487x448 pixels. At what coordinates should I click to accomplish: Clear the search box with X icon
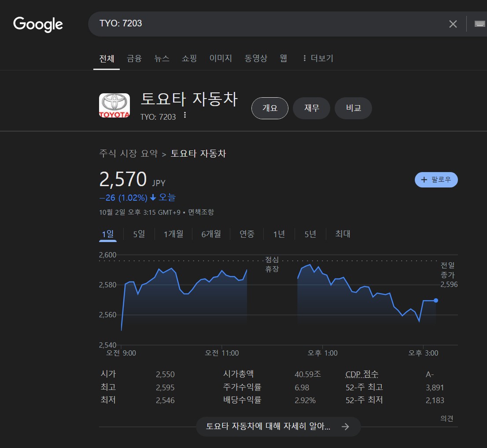(453, 24)
